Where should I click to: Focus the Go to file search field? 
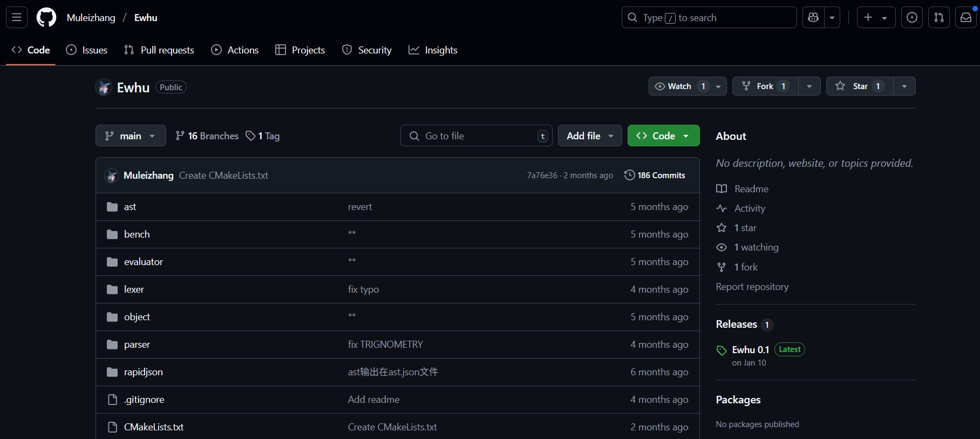click(477, 136)
